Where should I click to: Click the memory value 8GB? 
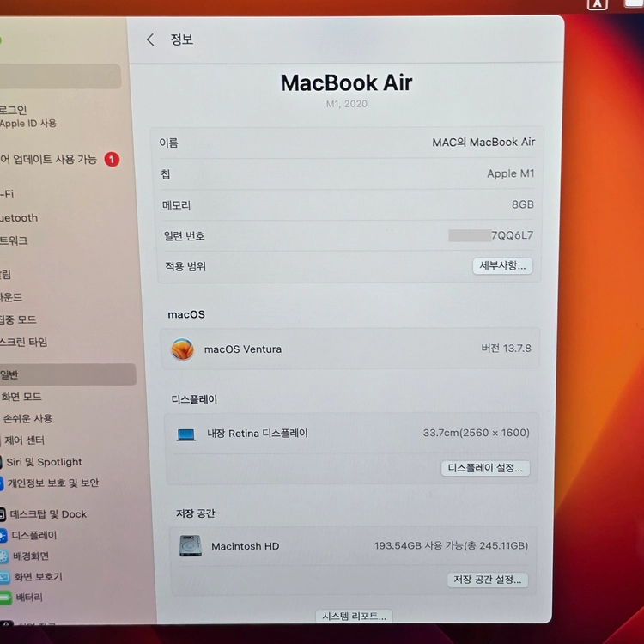tap(522, 204)
